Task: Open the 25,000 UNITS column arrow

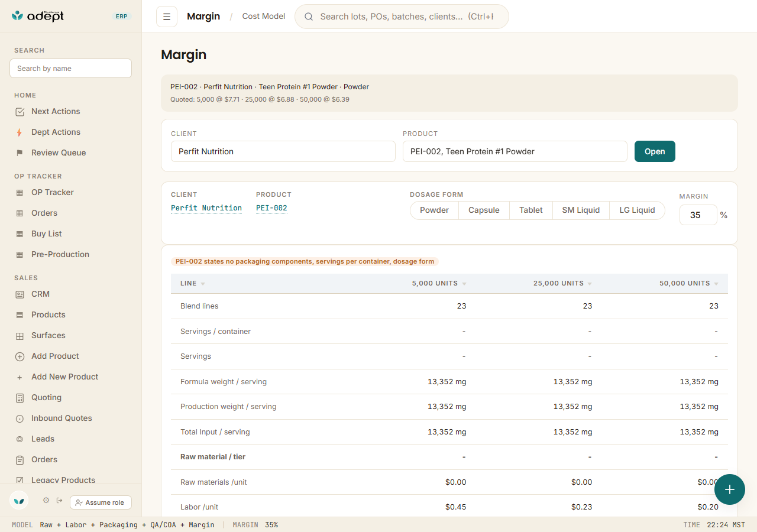Action: (x=590, y=284)
